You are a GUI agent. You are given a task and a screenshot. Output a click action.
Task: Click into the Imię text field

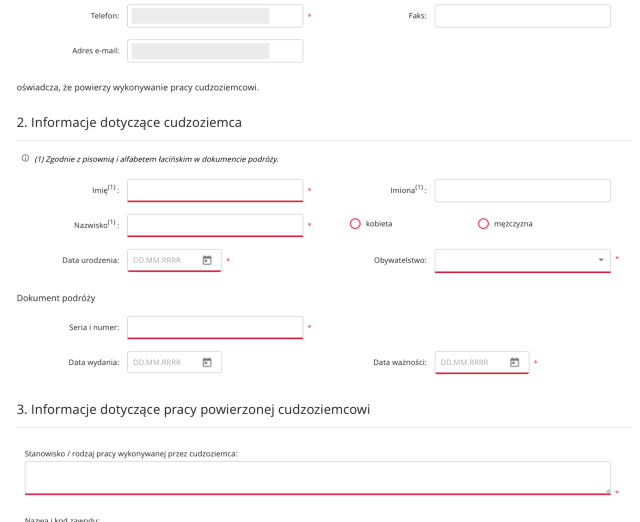tap(214, 191)
